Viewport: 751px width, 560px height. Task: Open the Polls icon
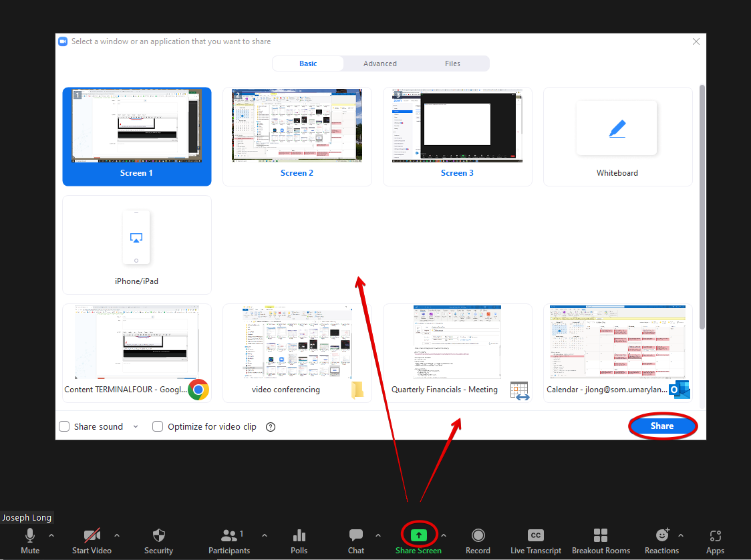click(299, 535)
